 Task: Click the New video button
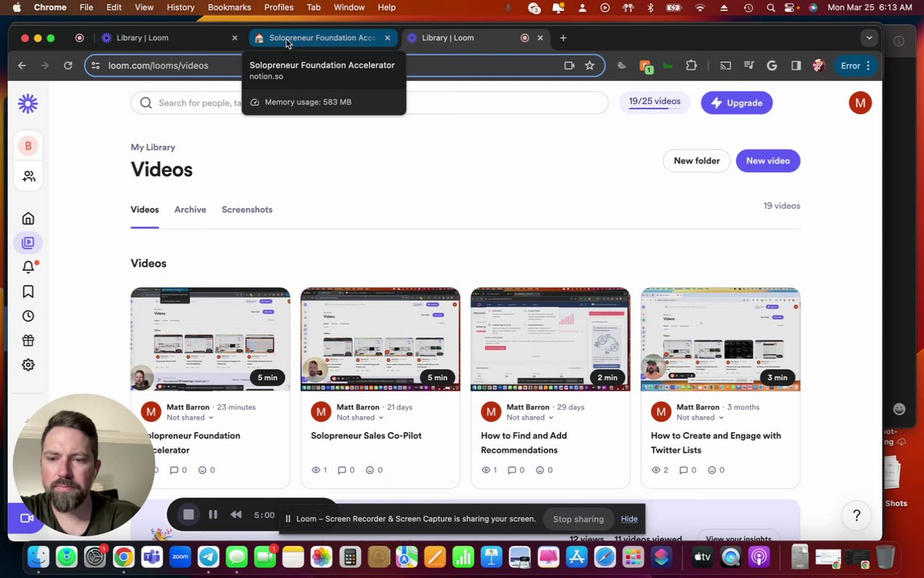point(768,160)
